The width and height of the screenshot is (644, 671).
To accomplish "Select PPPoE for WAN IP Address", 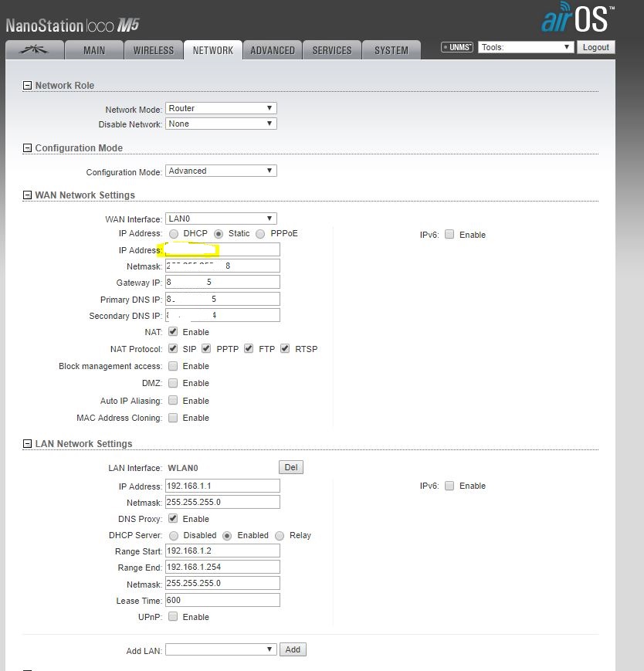I will 260,234.
